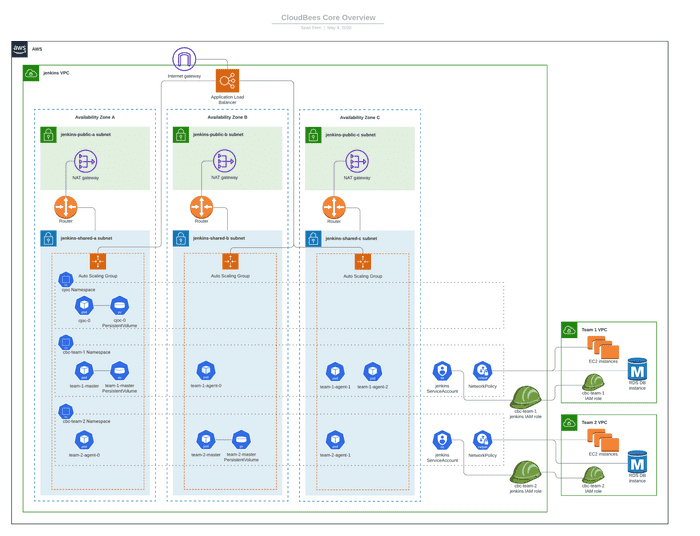700x536 pixels.
Task: Select Auto Scaling Group icon in shared-c subnet
Action: tap(362, 262)
